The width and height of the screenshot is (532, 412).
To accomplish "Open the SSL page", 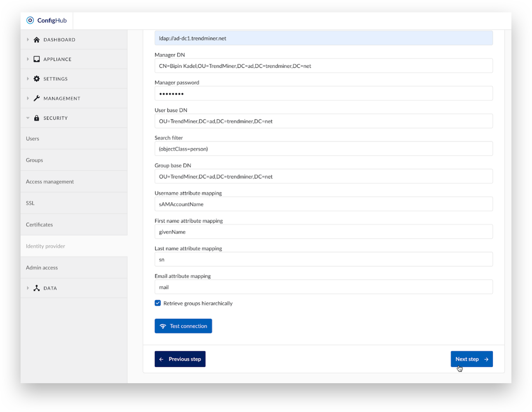I will (74, 203).
